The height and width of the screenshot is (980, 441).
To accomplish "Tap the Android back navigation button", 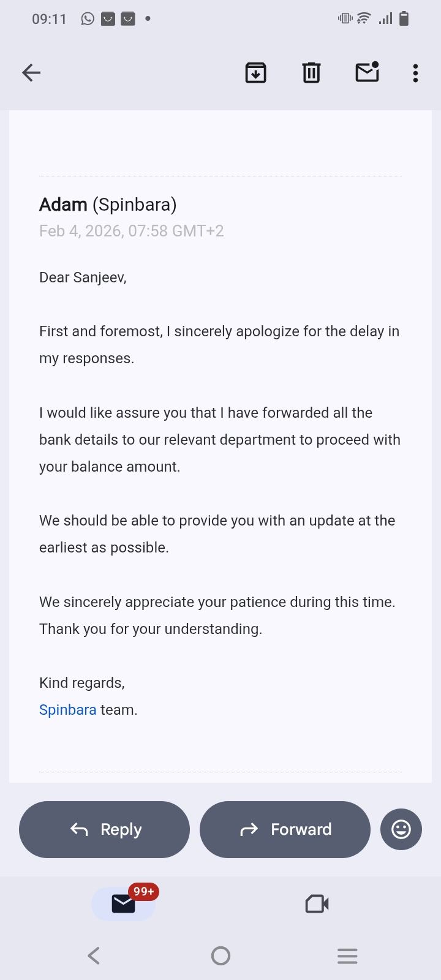I will (x=94, y=956).
